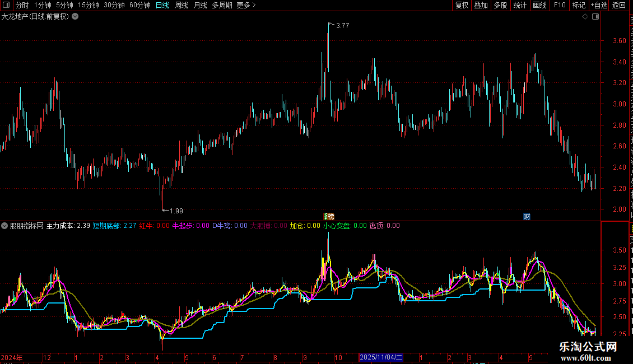Open F10 company info
633x364 pixels.
[560, 5]
